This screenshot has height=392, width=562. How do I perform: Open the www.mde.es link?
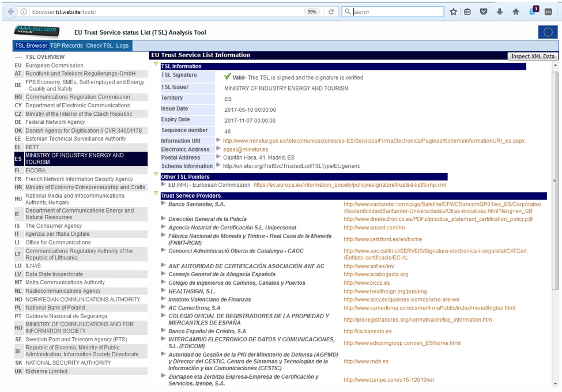(366, 361)
